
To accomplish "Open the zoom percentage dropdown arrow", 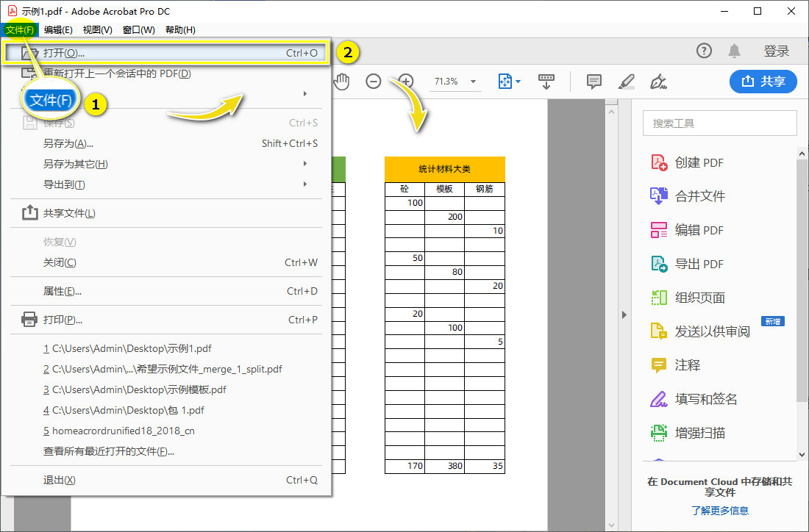I will point(473,82).
